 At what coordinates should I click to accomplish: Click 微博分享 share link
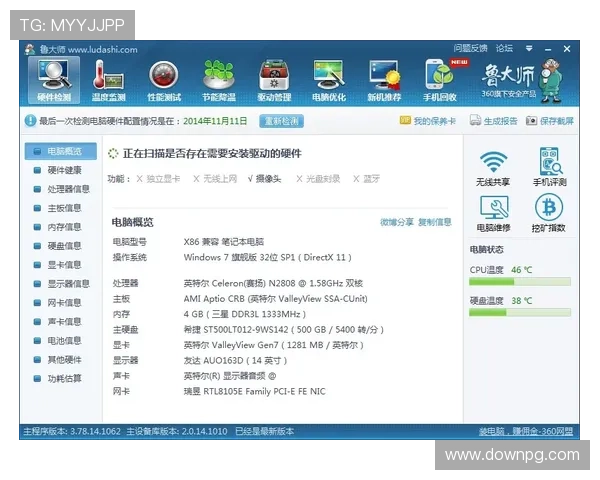[397, 222]
